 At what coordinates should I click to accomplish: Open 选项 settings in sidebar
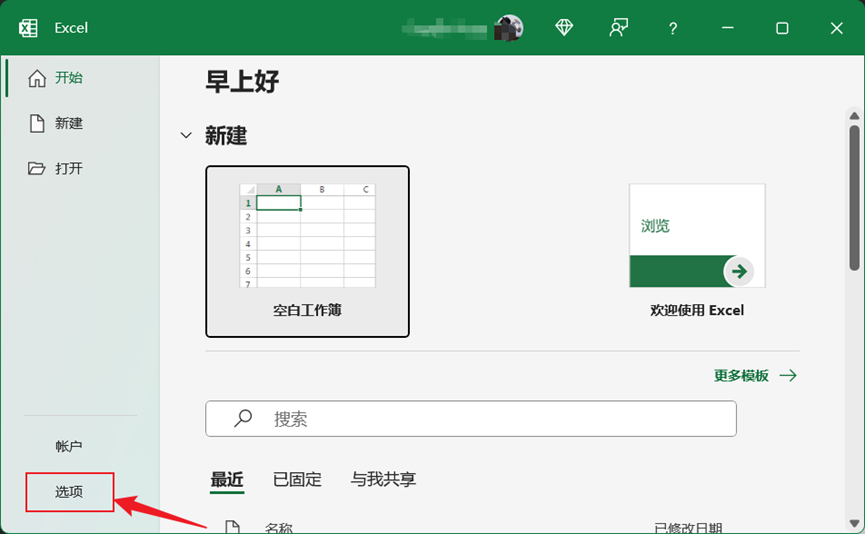click(x=69, y=492)
